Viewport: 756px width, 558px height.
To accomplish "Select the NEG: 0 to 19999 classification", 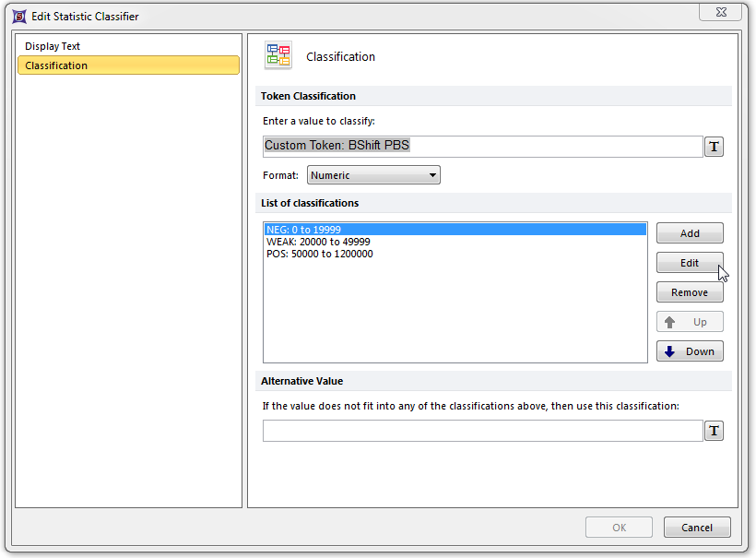I will pos(304,230).
